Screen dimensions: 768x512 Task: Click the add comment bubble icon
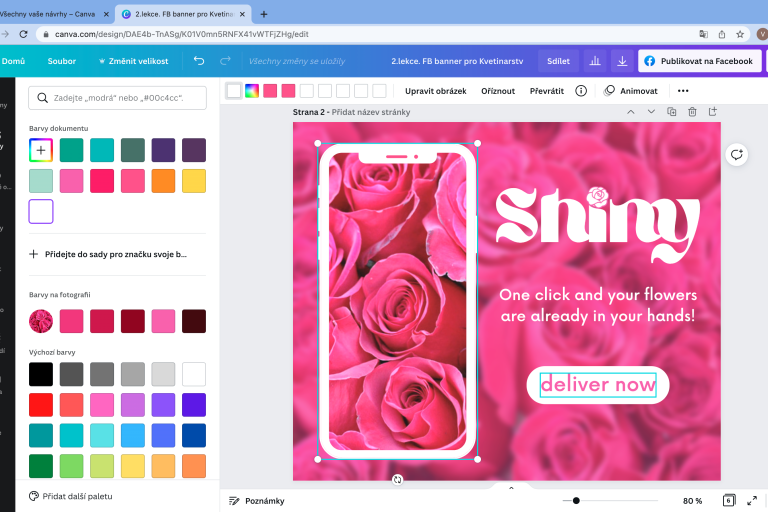click(x=737, y=154)
